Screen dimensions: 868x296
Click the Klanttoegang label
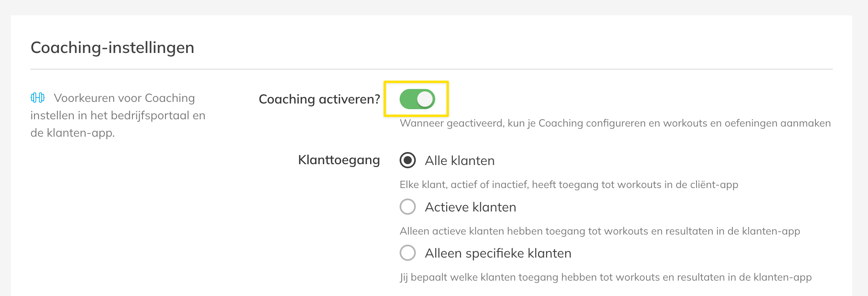(x=339, y=160)
